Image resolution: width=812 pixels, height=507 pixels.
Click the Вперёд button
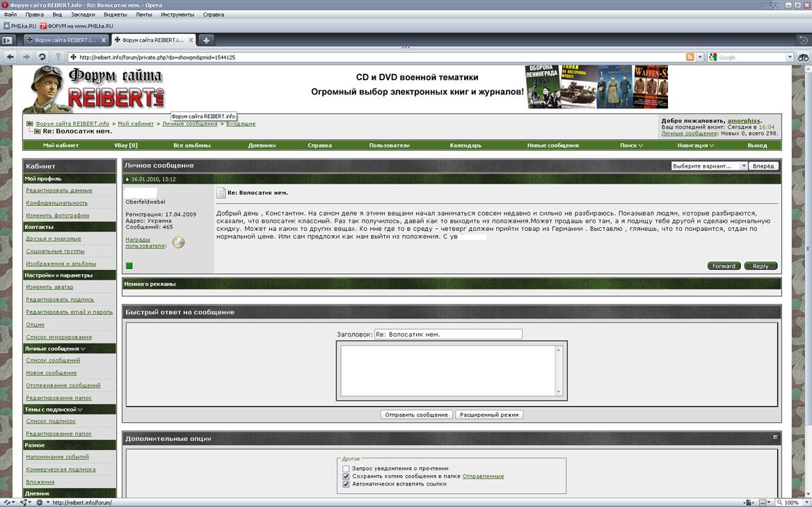click(763, 166)
